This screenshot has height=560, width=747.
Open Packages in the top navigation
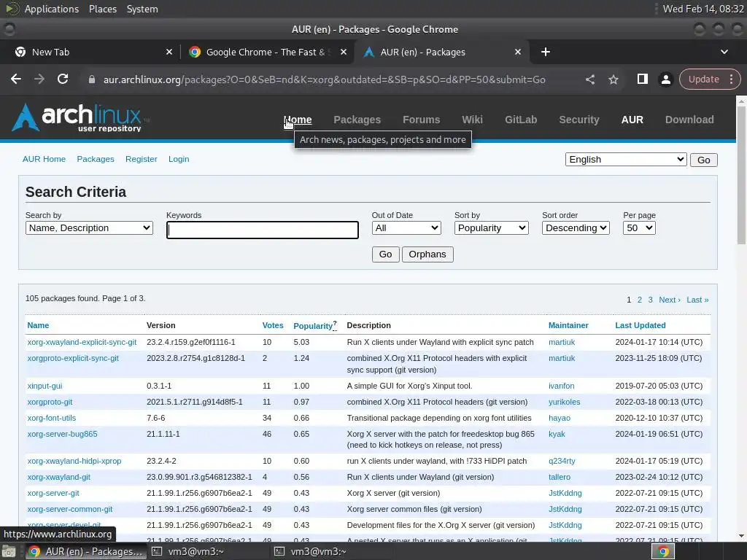pyautogui.click(x=357, y=120)
